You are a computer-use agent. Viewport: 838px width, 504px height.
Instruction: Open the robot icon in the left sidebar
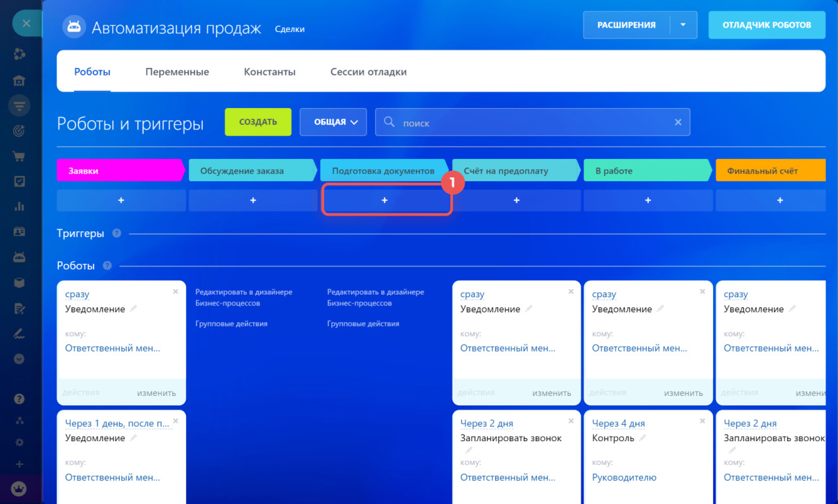pyautogui.click(x=19, y=257)
